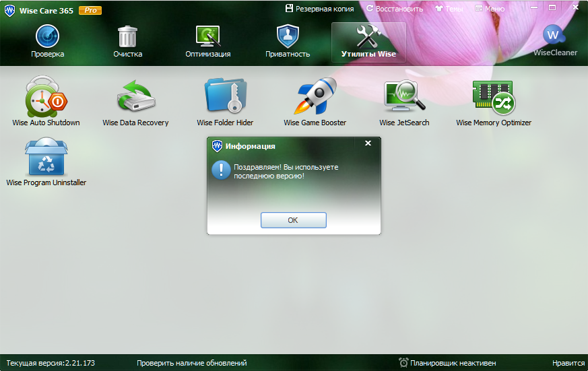Confirm the dialog with OK button
The width and height of the screenshot is (588, 371).
(x=293, y=220)
